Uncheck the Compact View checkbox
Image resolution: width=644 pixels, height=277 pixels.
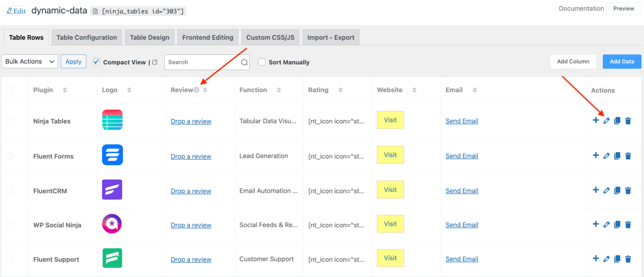[96, 62]
